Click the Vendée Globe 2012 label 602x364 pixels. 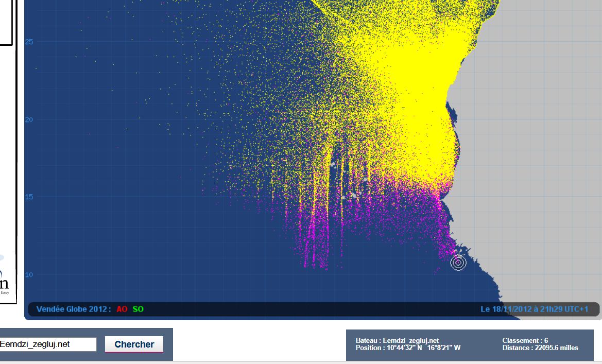[73, 309]
